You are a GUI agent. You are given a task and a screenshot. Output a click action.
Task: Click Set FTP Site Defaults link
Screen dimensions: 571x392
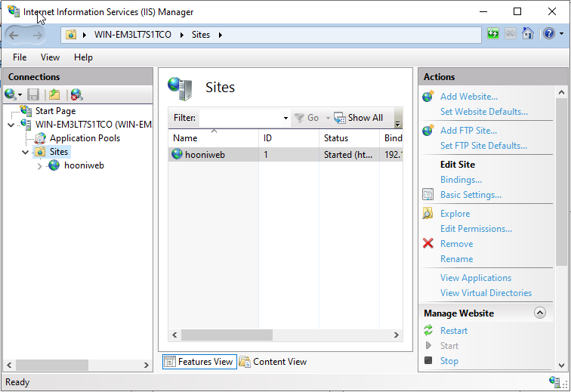pos(483,146)
